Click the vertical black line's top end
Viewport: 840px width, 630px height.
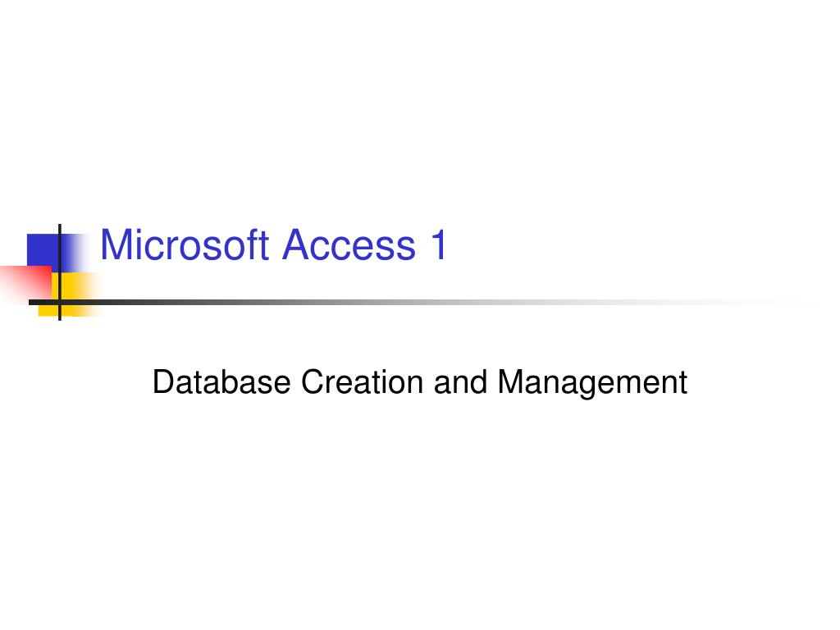(x=59, y=226)
